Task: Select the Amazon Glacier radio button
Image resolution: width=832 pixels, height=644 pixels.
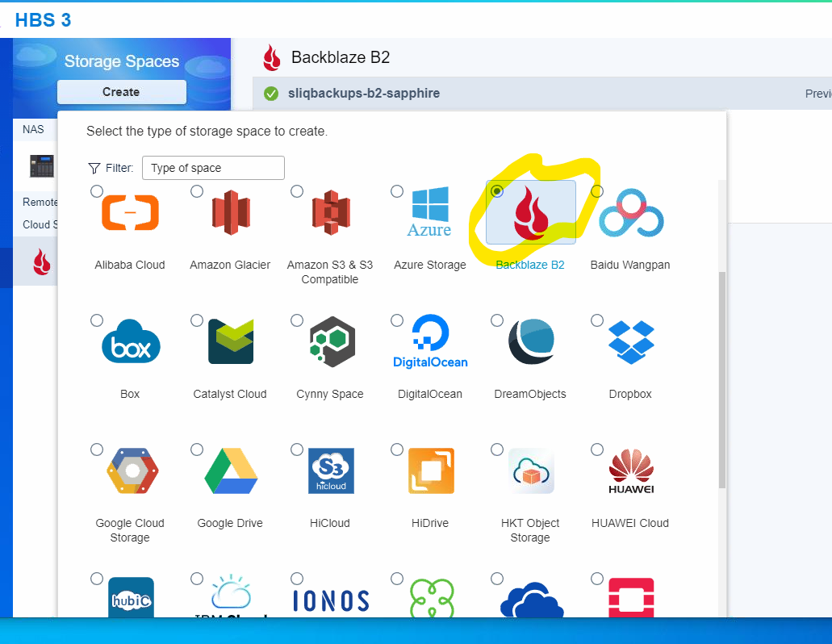Action: point(197,191)
